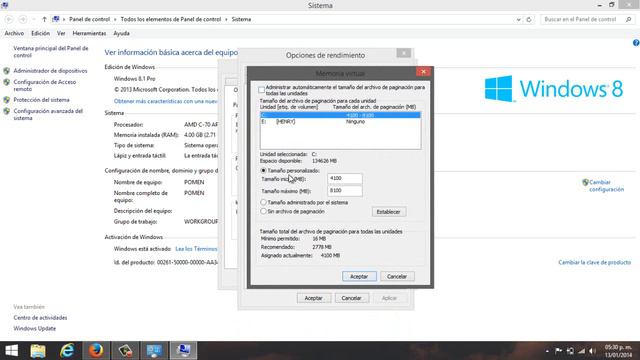Open the volume icon in system tray

pos(593,351)
